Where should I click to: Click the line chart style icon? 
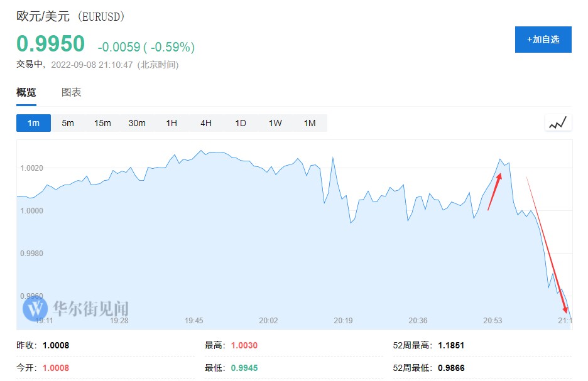[558, 123]
